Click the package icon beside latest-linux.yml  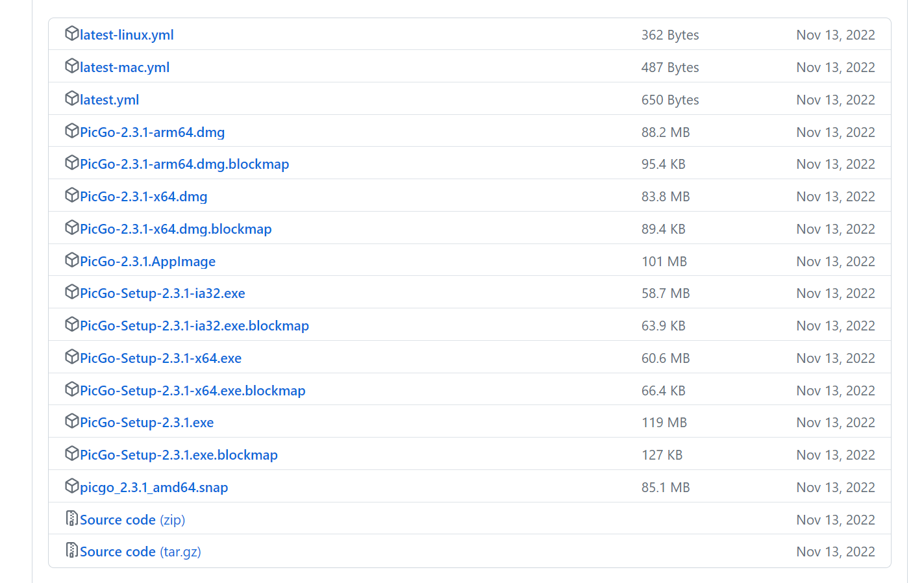click(x=72, y=33)
